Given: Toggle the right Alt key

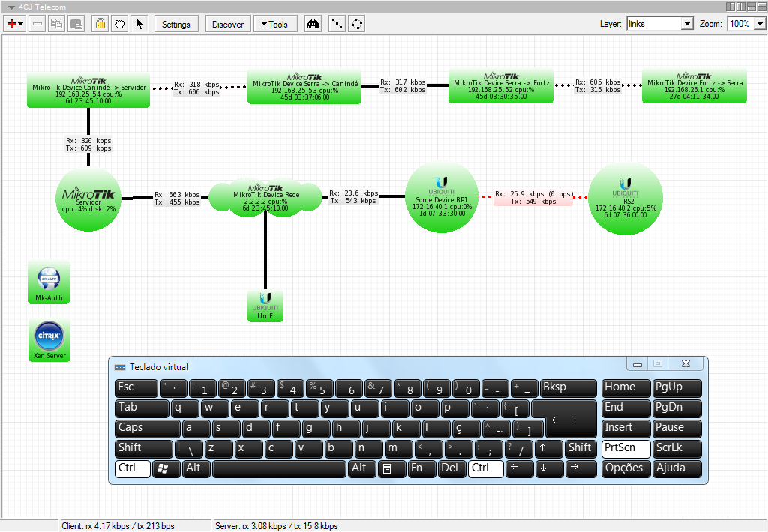Looking at the screenshot, I should pos(362,468).
